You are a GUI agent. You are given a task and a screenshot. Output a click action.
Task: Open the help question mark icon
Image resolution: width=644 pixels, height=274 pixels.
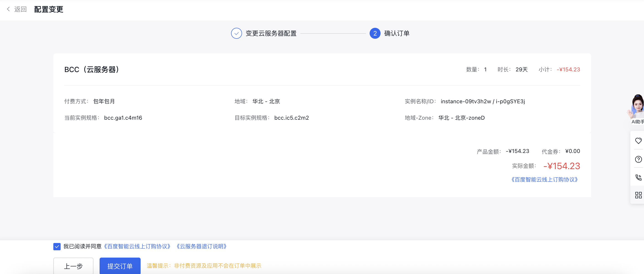pyautogui.click(x=638, y=159)
